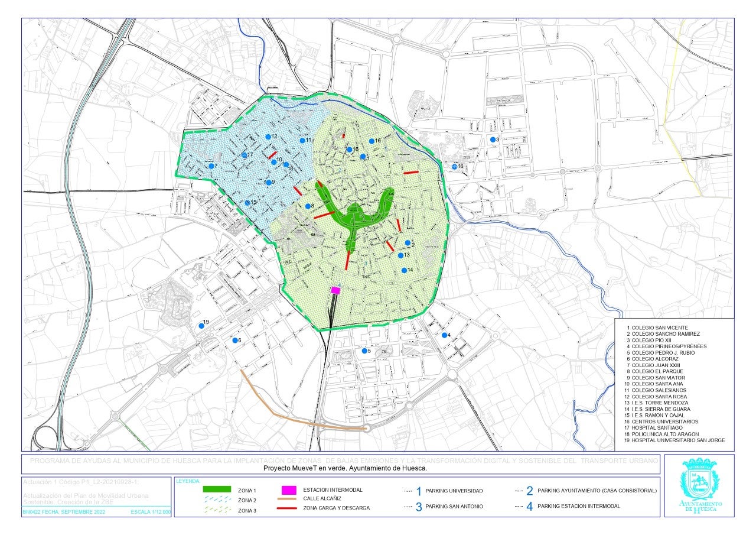Click list entry '13 I.E.S. TORRE MENDOZA'
756x535 pixels.
point(655,403)
